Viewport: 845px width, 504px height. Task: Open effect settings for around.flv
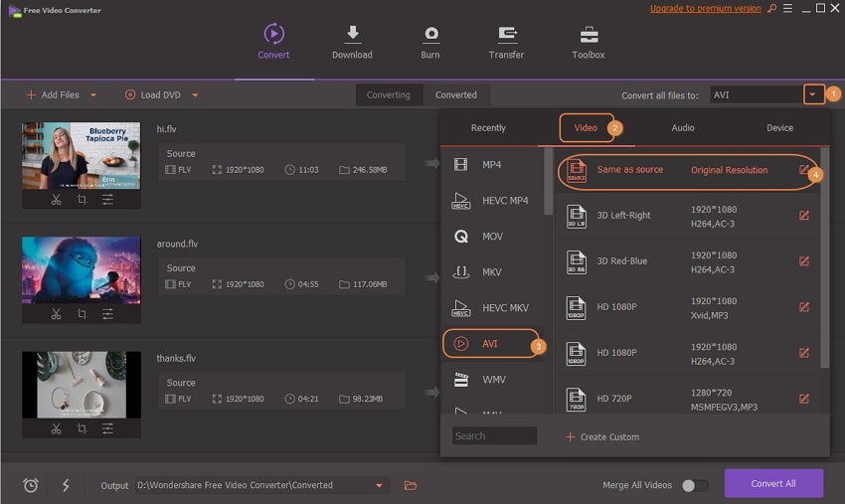pyautogui.click(x=107, y=314)
